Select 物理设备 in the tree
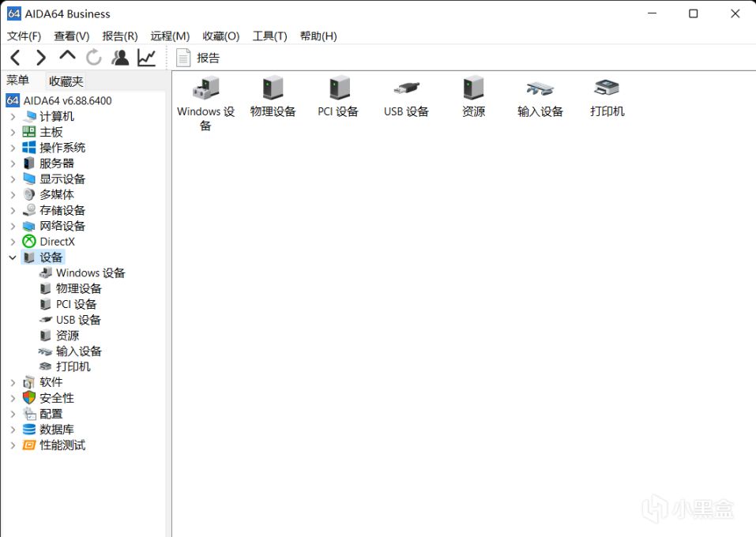Image resolution: width=756 pixels, height=537 pixels. (78, 289)
